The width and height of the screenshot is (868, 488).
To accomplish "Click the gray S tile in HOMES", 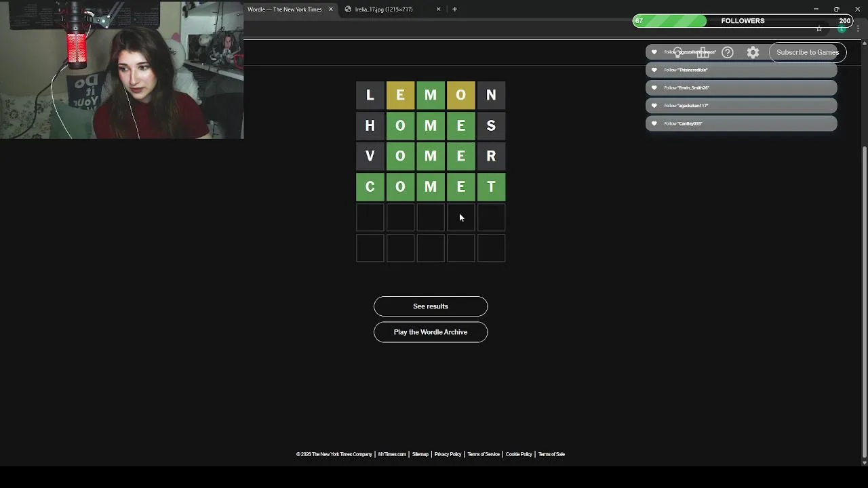I will [x=491, y=126].
